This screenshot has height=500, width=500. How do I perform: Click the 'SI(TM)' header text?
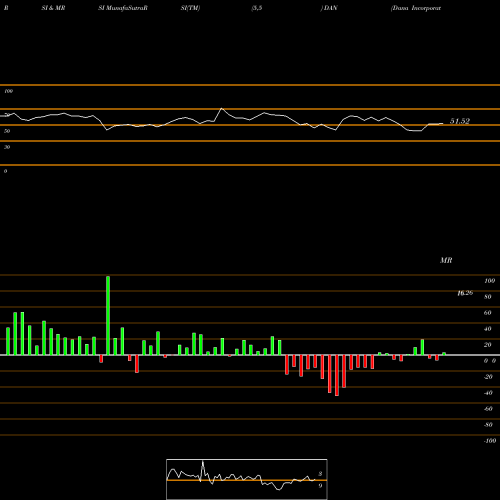pos(190,8)
